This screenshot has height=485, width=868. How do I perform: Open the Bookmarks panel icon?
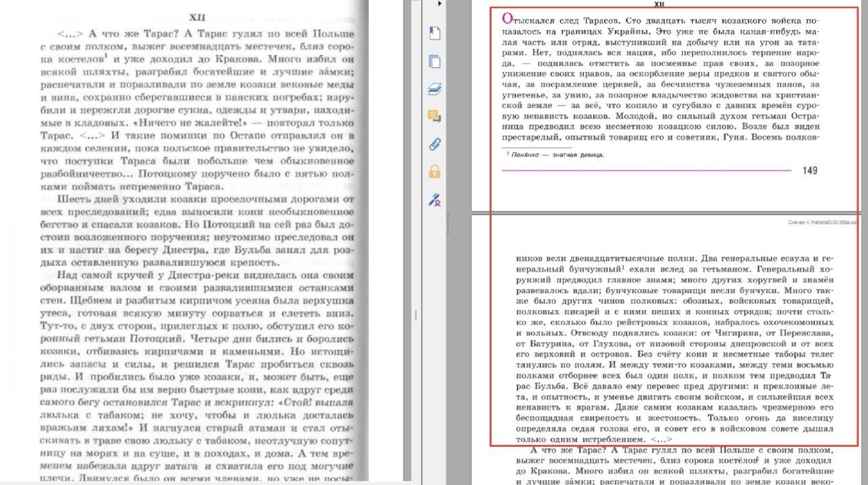click(x=434, y=33)
